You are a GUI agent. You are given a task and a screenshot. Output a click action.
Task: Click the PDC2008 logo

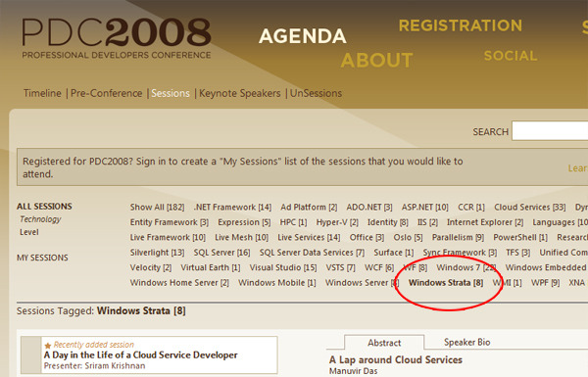[117, 38]
